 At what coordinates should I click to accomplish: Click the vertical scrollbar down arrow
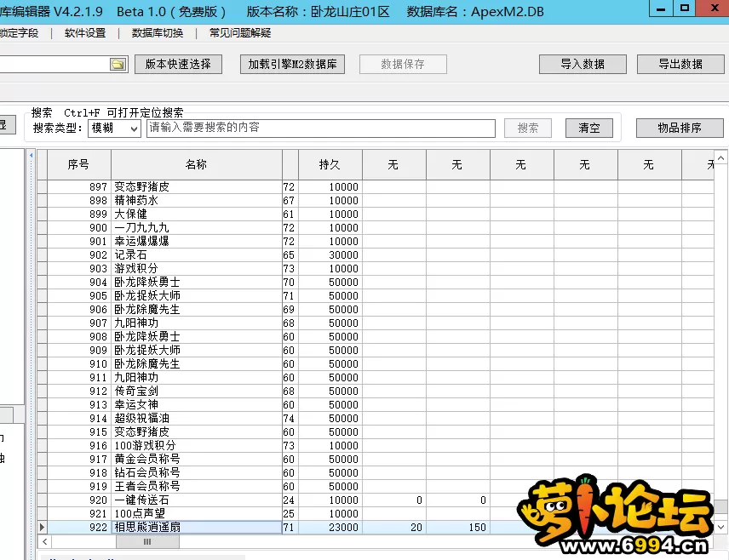click(720, 527)
